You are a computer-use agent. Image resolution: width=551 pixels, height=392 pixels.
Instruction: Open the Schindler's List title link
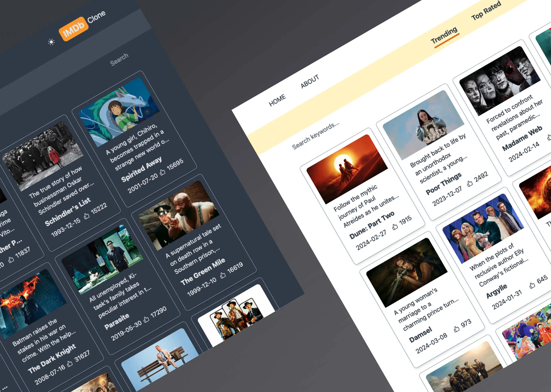pyautogui.click(x=68, y=212)
